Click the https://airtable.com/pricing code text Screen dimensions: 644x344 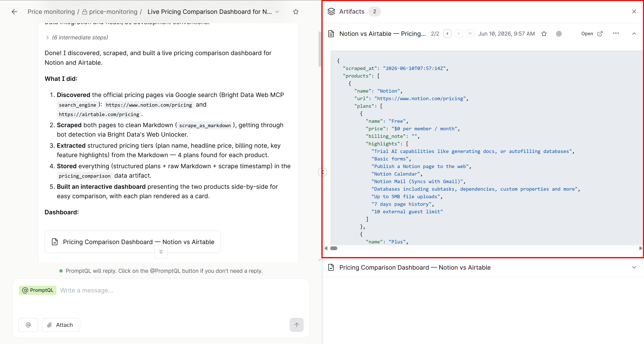[x=99, y=114]
